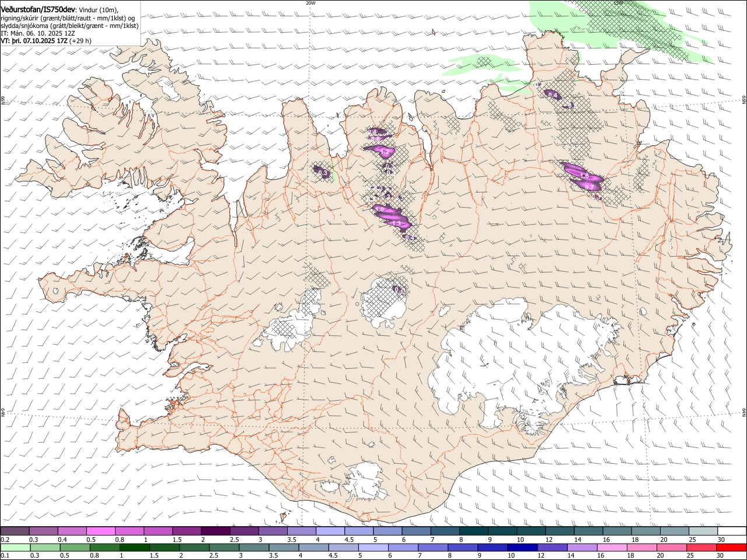747x560 pixels.
Task: Click the 0.2 value on the central glacier
Action: point(399,289)
